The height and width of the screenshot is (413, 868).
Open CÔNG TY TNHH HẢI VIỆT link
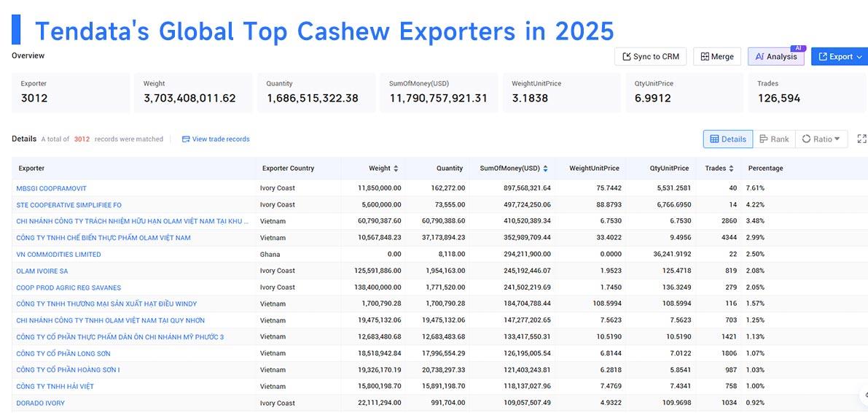tap(55, 387)
